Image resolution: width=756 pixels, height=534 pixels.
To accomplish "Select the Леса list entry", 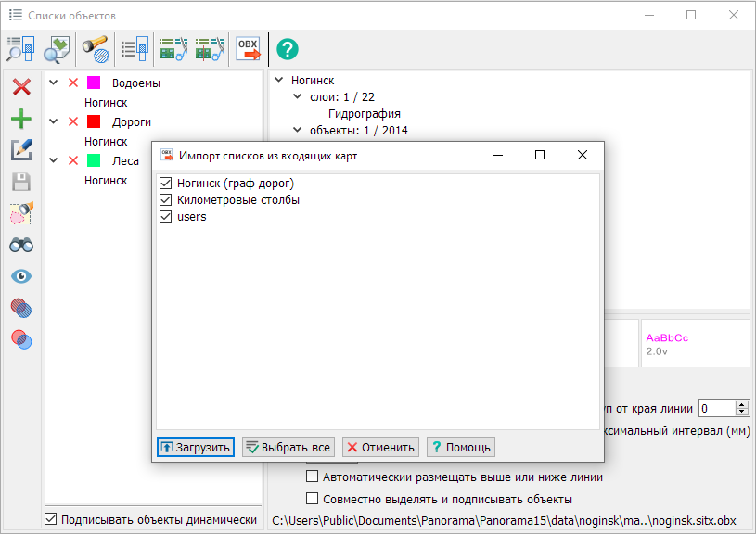I will tap(125, 161).
